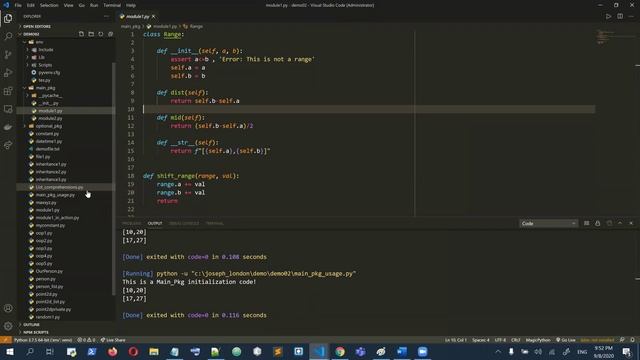Open editor more actions ellipsis
640x360 pixels.
[631, 16]
